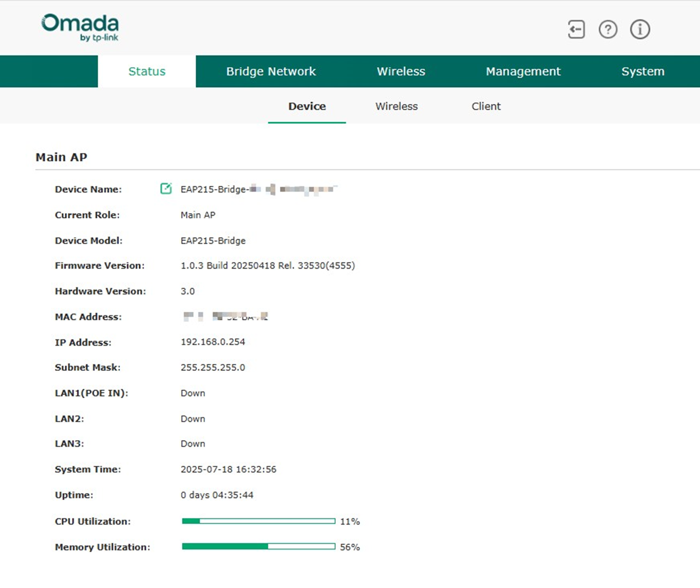Screen dimensions: 700x588
Task: Switch to the Client sub-tab
Action: 486,106
